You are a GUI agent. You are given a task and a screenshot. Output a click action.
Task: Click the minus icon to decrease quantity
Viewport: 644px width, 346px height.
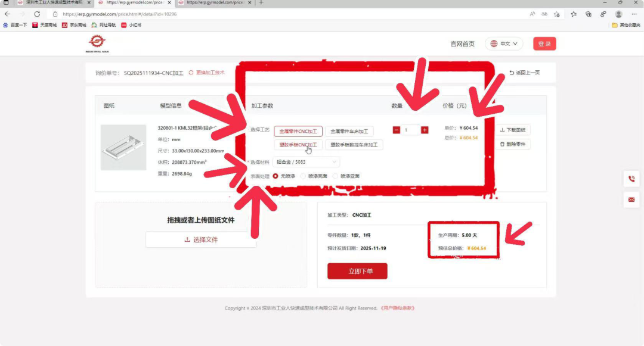click(396, 129)
